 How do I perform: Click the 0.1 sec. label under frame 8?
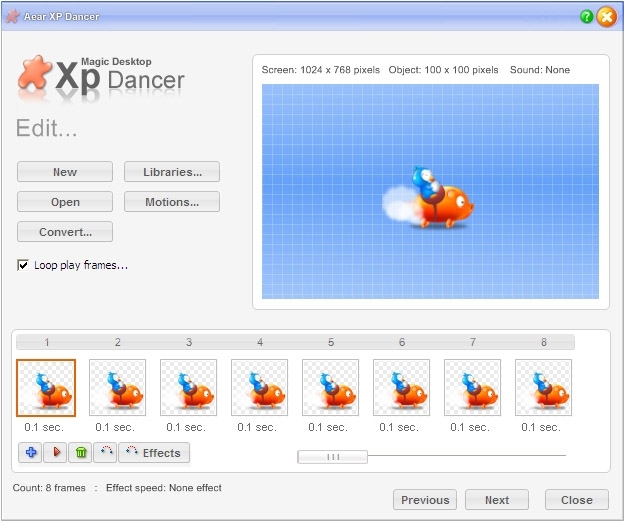(x=541, y=427)
